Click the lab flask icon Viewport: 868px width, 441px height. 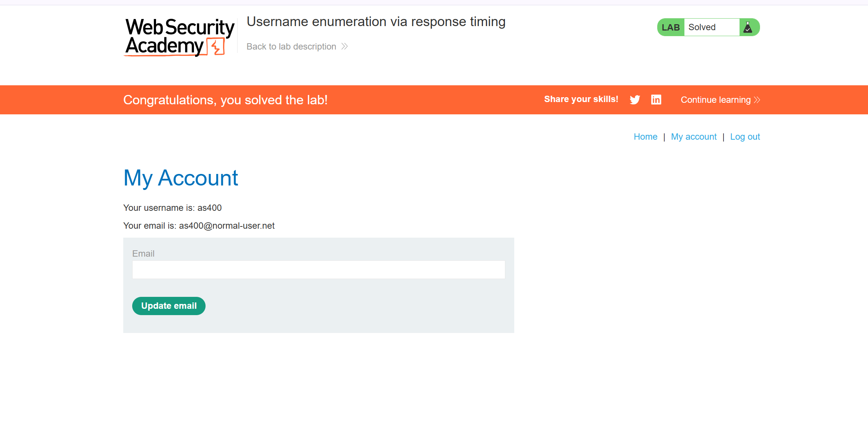[x=748, y=27]
